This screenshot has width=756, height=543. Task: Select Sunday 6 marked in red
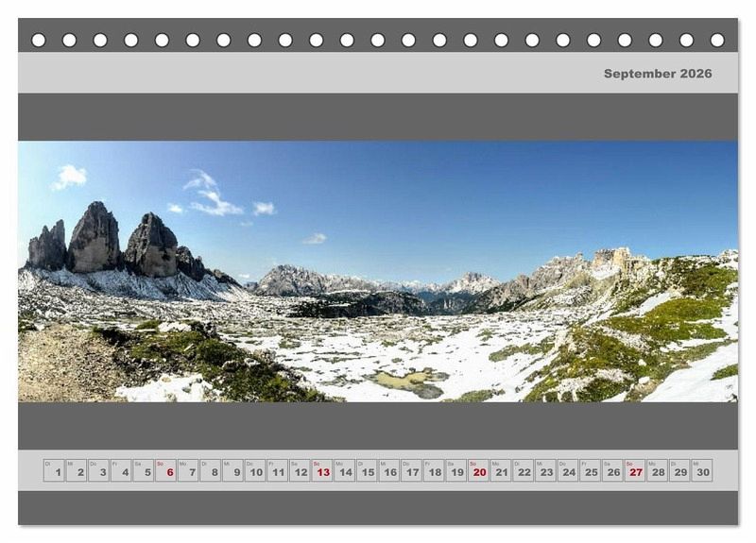click(165, 470)
